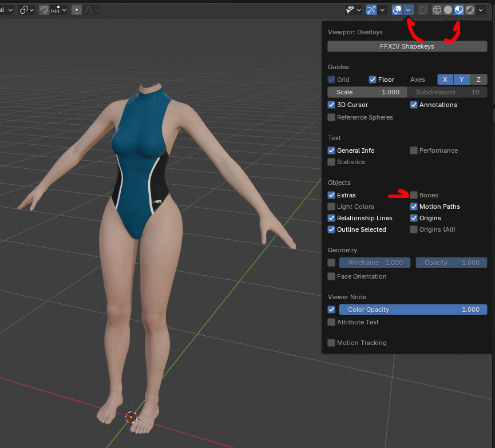Enable the Light Colors checkbox
The image size is (495, 448).
pos(331,207)
